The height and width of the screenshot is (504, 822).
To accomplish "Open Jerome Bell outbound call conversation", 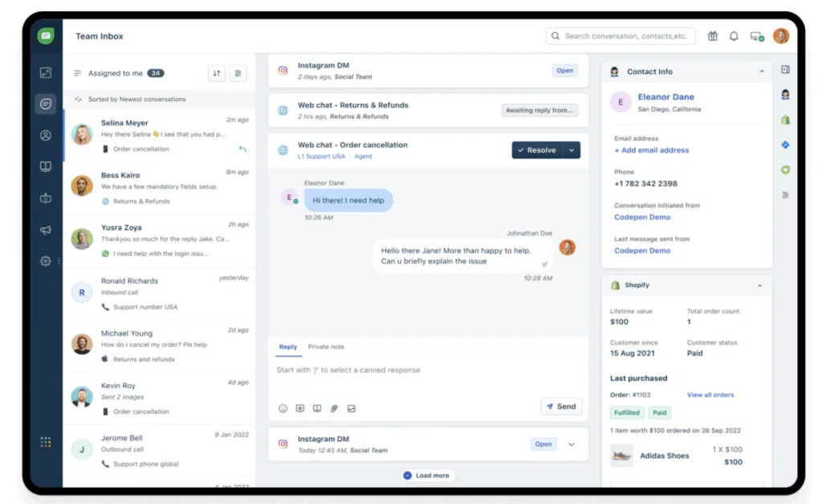I will pos(160,450).
